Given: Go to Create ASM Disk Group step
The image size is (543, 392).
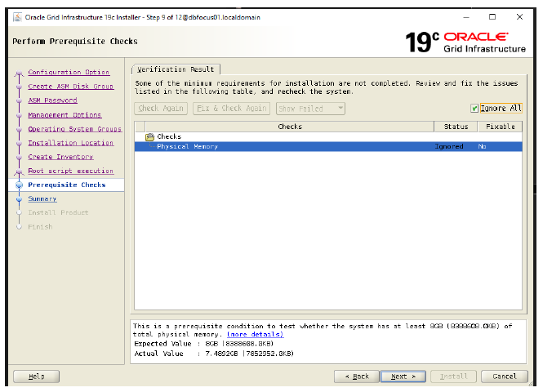Looking at the screenshot, I should tap(71, 87).
